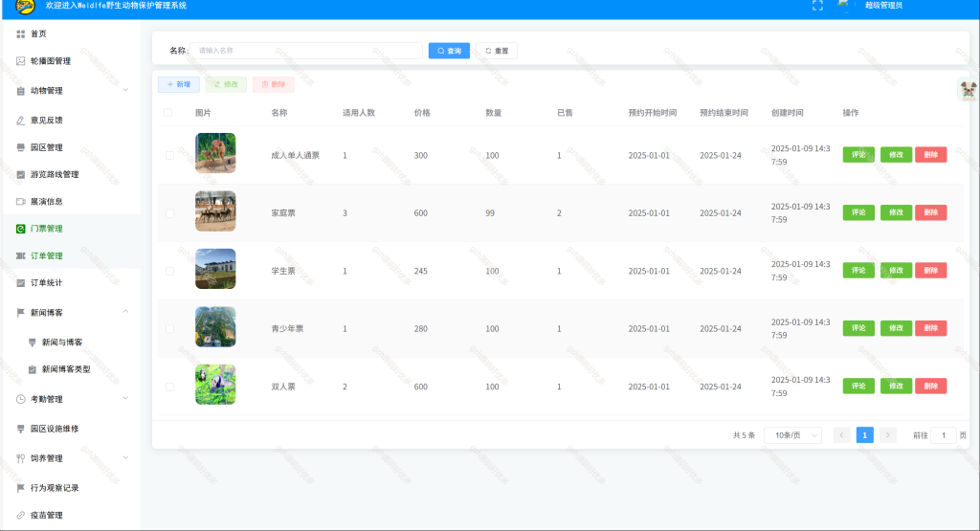The width and height of the screenshot is (980, 531).
Task: Click the clock icon next to 考勤管理
Action: [x=21, y=399]
